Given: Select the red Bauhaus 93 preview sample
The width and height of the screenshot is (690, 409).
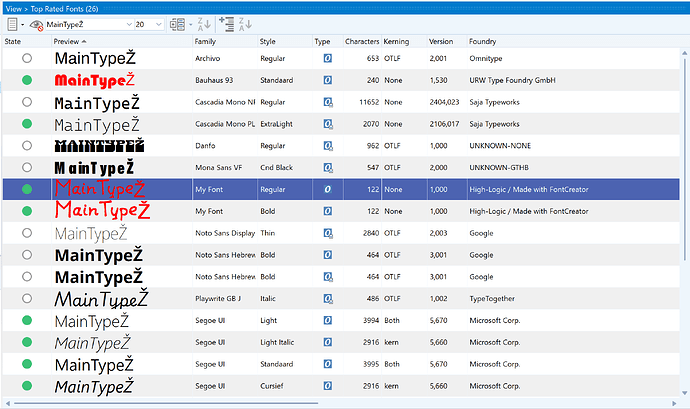Looking at the screenshot, I should pyautogui.click(x=95, y=80).
